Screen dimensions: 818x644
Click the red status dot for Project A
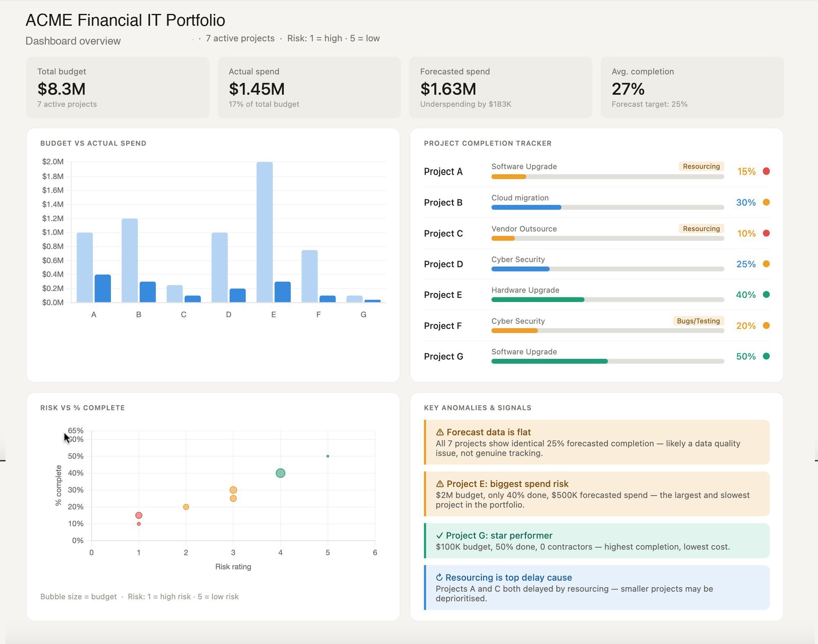(x=766, y=171)
